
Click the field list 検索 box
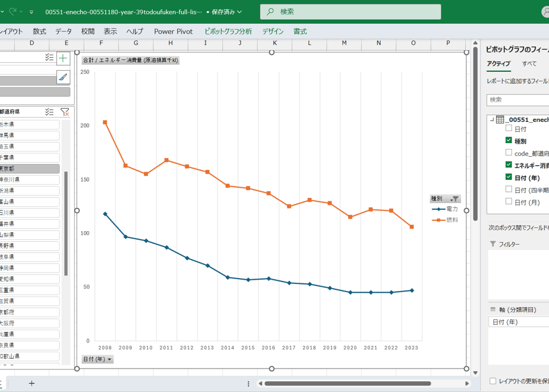(518, 100)
